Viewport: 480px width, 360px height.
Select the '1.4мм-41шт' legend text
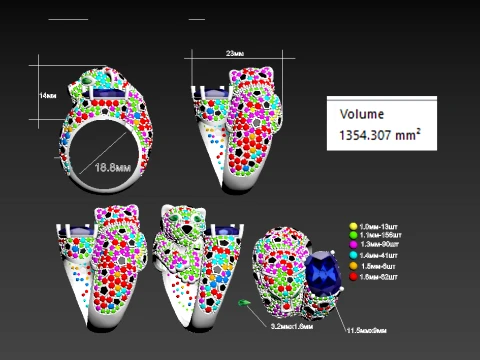click(378, 256)
